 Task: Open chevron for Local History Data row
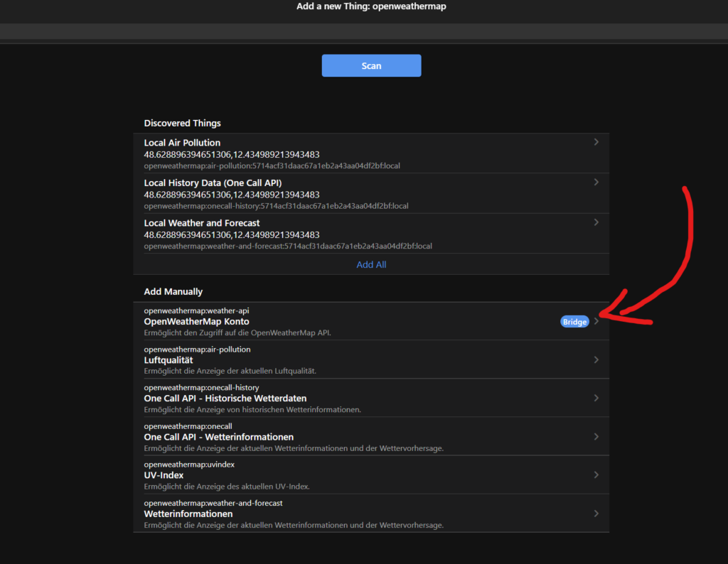pos(596,183)
